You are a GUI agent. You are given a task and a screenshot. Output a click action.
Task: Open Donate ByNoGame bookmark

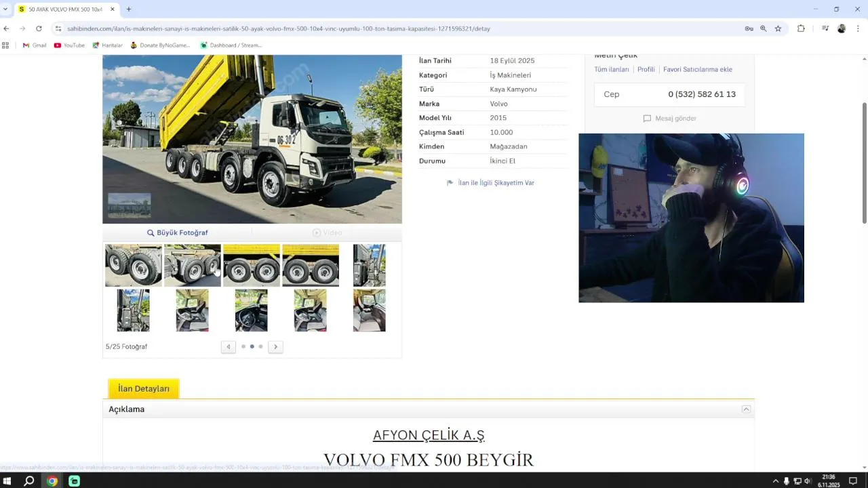click(160, 45)
